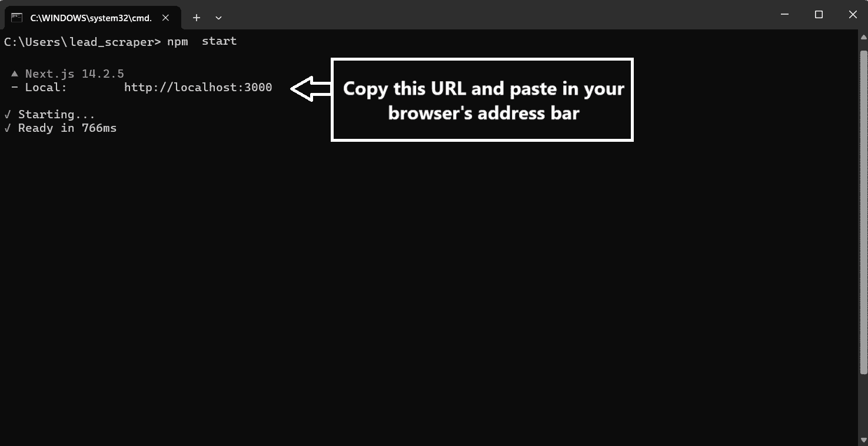Click the scrollbar down arrow

[x=863, y=438]
